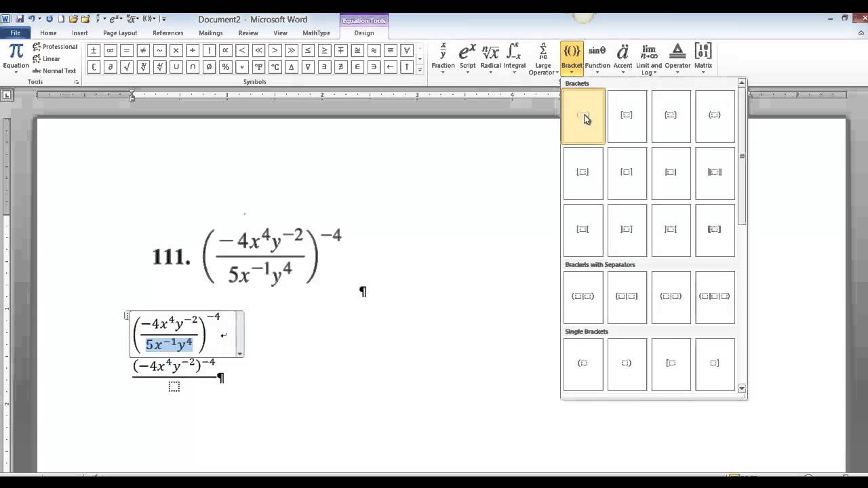Image resolution: width=868 pixels, height=488 pixels.
Task: Open the Accent structures dropdown
Action: [x=623, y=58]
